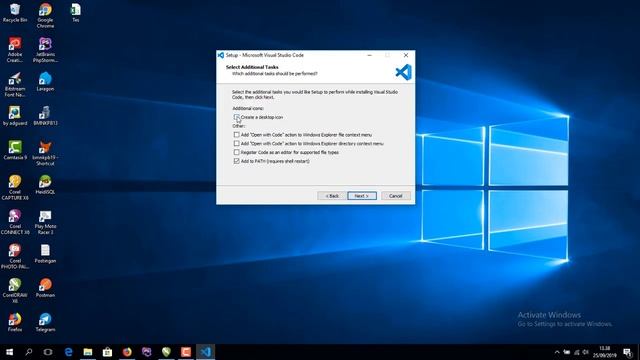This screenshot has width=640, height=360.
Task: Open the battery status tray icon
Action: pos(567,352)
